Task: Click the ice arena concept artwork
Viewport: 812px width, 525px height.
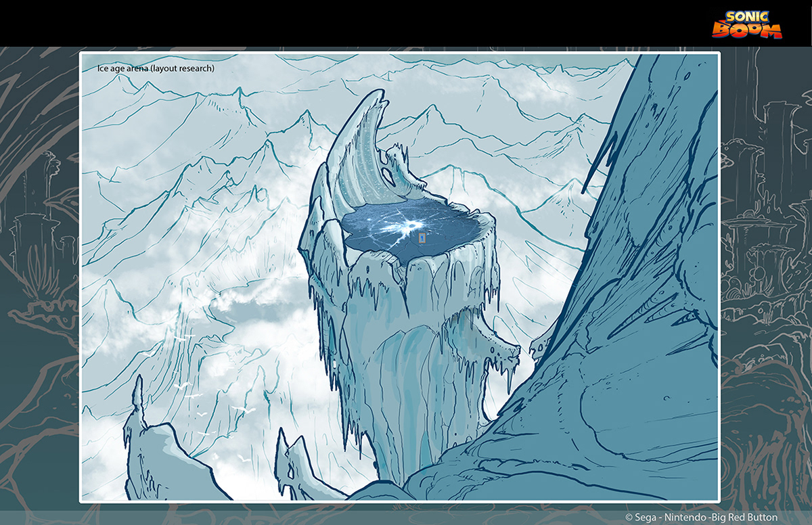Action: pyautogui.click(x=399, y=277)
